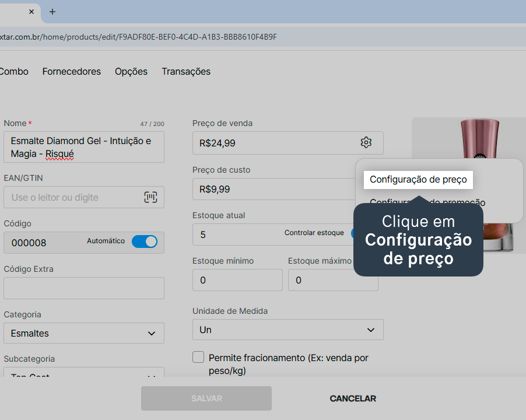This screenshot has height=420, width=526.
Task: Open the Unidade de Medida dropdown
Action: (x=288, y=330)
